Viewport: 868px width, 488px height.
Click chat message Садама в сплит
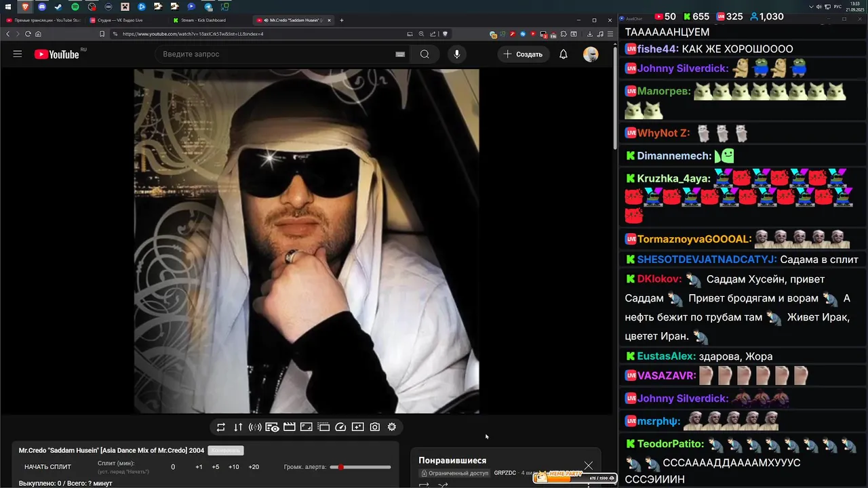[x=819, y=260]
